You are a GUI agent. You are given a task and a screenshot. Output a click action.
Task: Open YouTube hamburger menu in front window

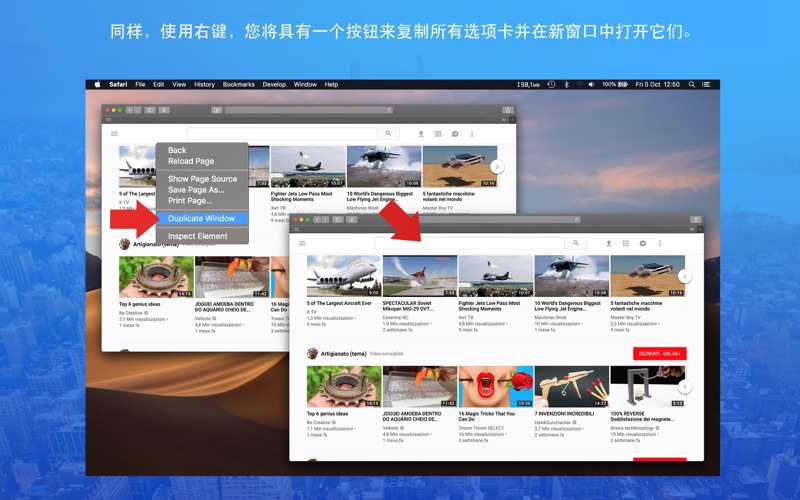click(x=302, y=243)
